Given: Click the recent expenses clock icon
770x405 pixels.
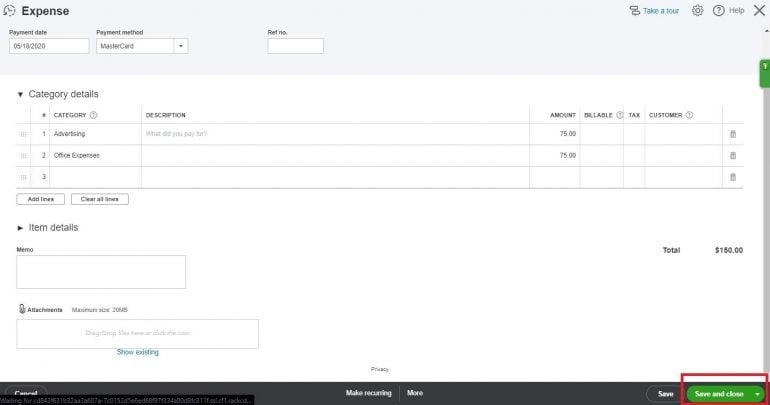Looking at the screenshot, I should 9,10.
